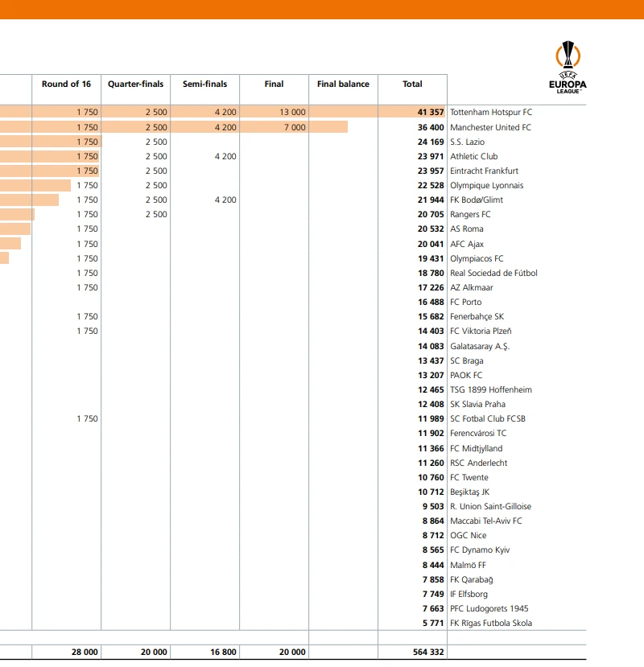Select the Round of 16 column header
This screenshot has height=667, width=644.
[x=66, y=84]
